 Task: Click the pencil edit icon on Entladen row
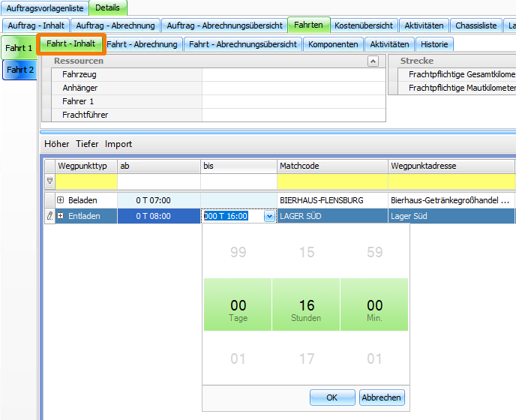[49, 216]
